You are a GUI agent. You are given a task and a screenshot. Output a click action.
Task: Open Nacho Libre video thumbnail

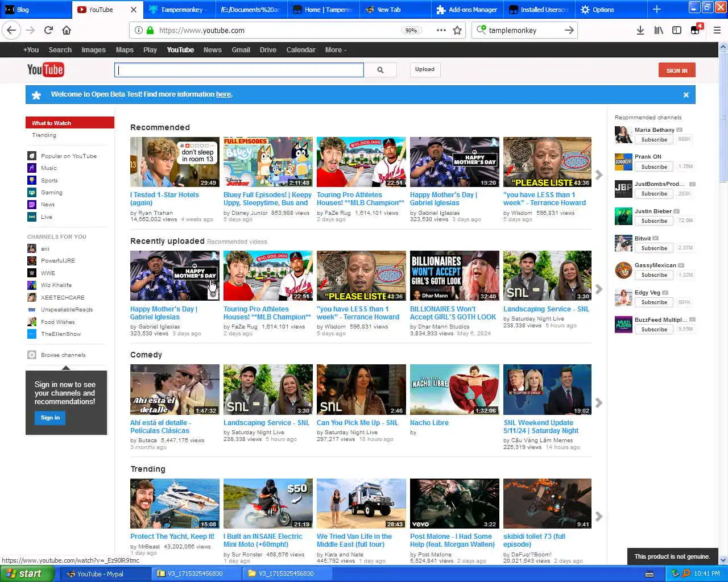pyautogui.click(x=454, y=389)
